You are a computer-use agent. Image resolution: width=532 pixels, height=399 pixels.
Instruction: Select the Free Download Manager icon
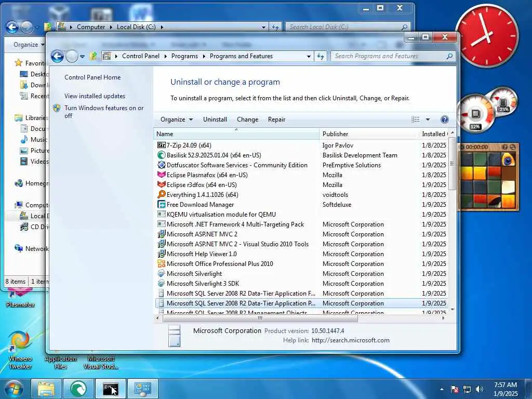tap(162, 204)
